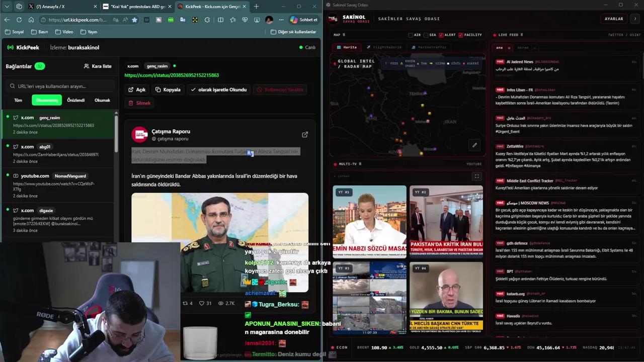Click the map edit pencil icon
Image resolution: width=644 pixels, height=362 pixels.
click(x=474, y=145)
